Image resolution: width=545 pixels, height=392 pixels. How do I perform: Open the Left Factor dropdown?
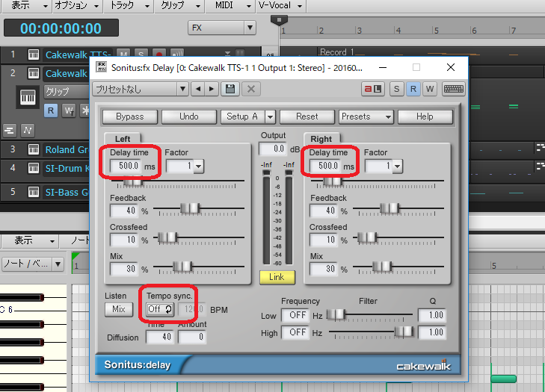coord(198,166)
